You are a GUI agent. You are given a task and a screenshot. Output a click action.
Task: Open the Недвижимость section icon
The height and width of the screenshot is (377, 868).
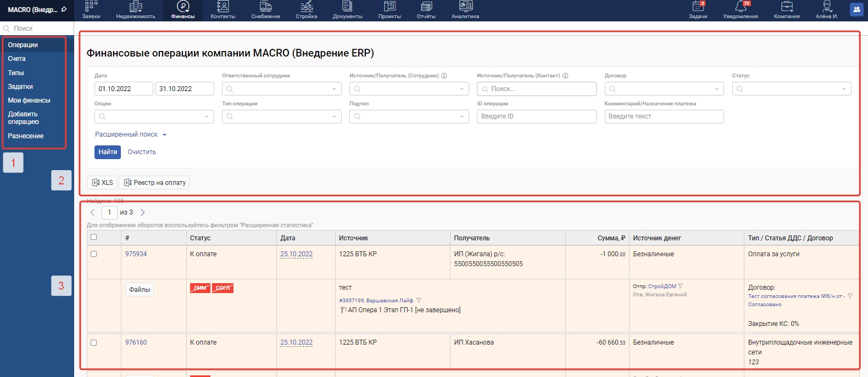(136, 7)
